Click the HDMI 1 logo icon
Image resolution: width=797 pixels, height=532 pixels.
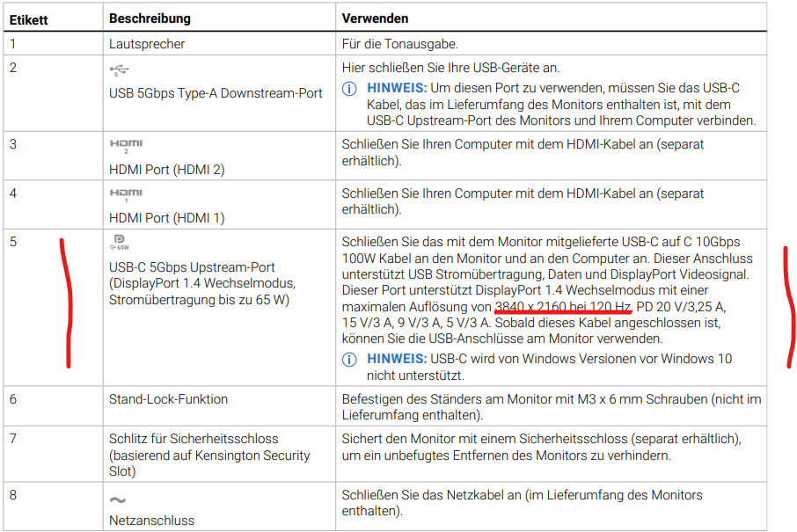point(126,194)
